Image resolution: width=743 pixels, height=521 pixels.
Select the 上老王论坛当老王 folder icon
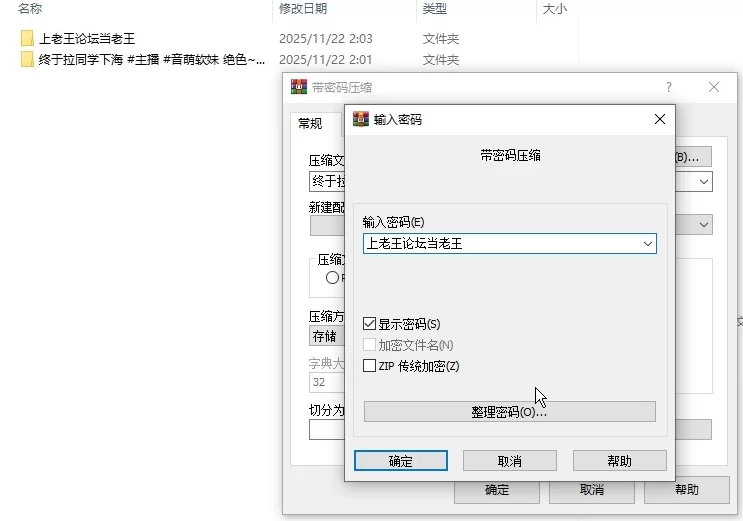point(27,38)
